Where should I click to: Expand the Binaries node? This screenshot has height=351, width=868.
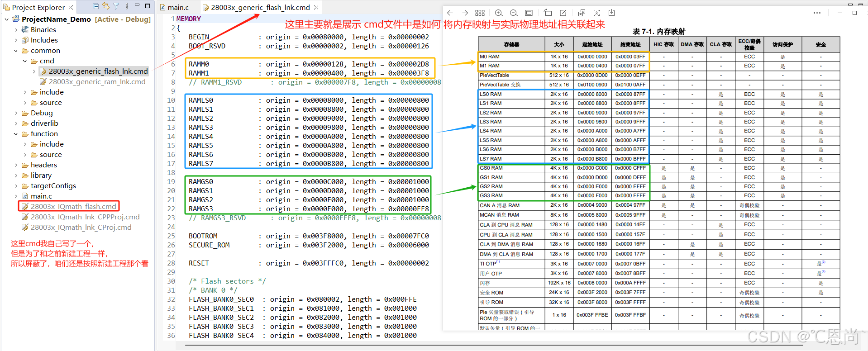[x=16, y=30]
